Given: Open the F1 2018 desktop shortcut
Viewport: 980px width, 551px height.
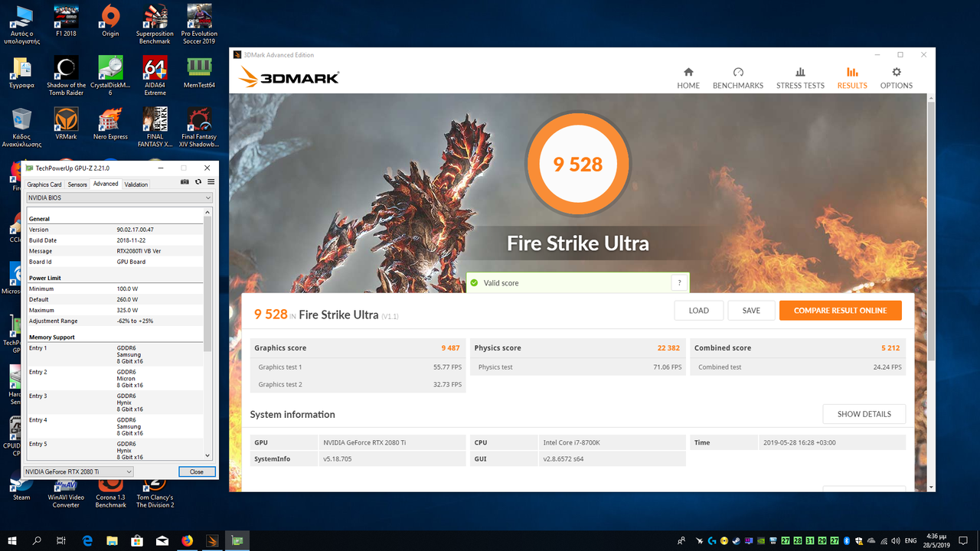Looking at the screenshot, I should click(x=66, y=21).
